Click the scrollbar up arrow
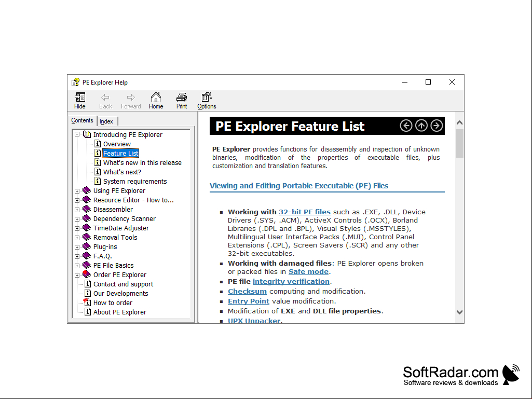The height and width of the screenshot is (399, 532). 459,123
